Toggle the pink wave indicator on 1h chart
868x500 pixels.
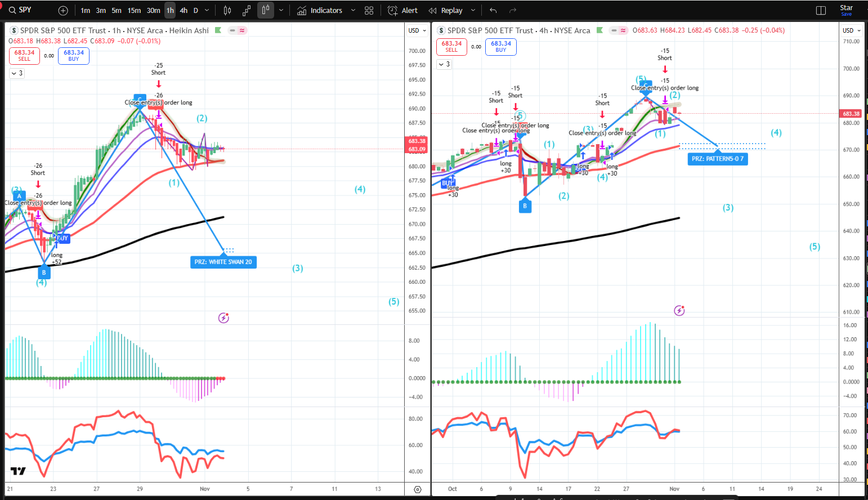243,30
